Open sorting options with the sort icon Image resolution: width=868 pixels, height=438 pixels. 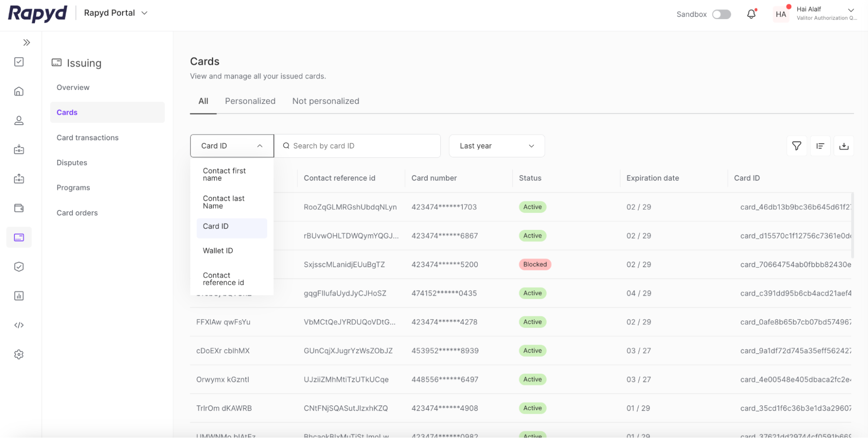tap(820, 146)
